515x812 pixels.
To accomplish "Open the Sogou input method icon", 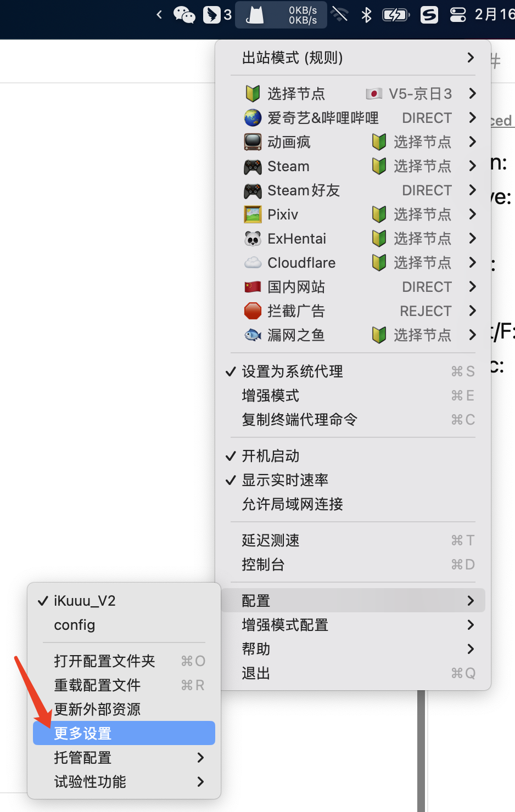I will click(429, 15).
